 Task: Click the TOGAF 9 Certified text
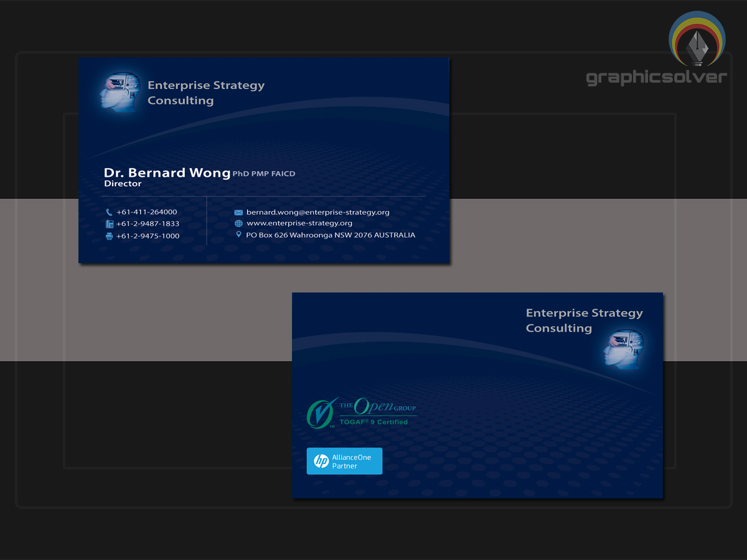(x=374, y=422)
